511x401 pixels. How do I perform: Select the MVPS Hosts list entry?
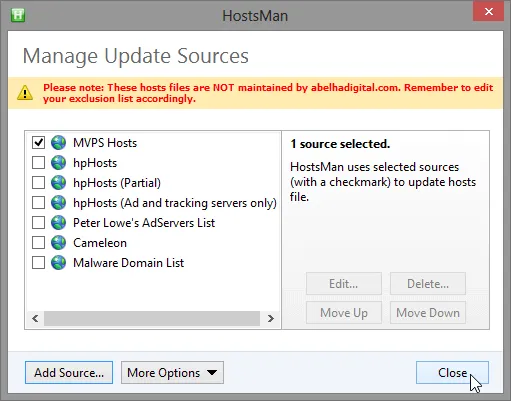click(x=105, y=143)
